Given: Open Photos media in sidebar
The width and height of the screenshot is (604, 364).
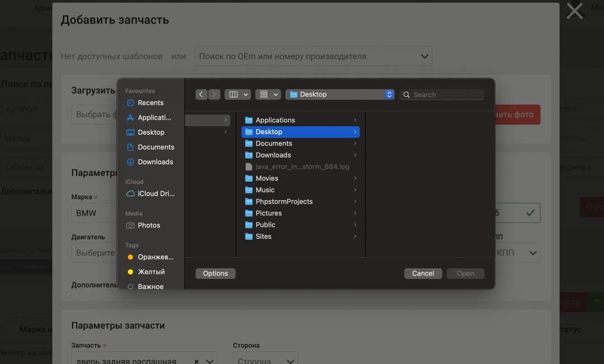Looking at the screenshot, I should point(149,225).
